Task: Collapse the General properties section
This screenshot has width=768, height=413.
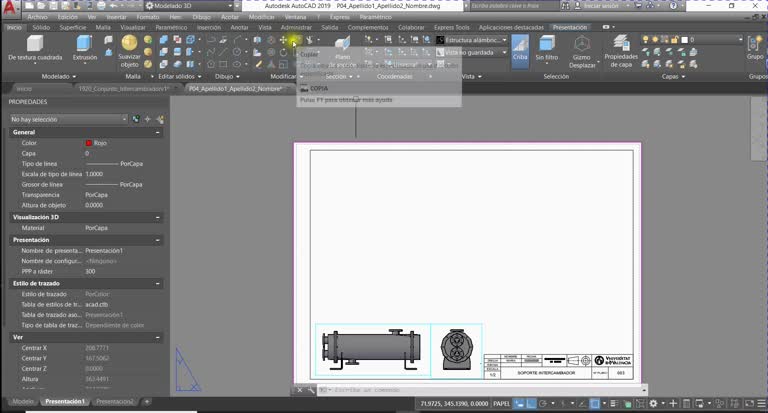Action: click(158, 132)
